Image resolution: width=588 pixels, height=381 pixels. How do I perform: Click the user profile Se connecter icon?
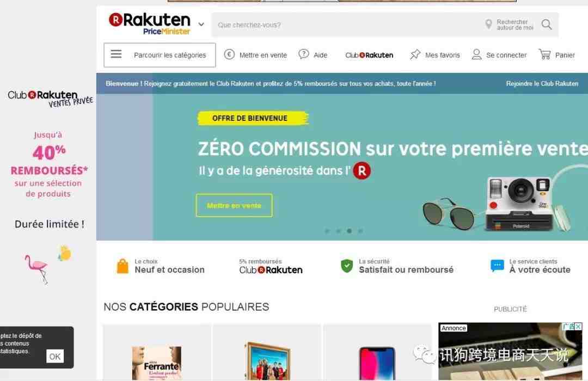(x=476, y=54)
